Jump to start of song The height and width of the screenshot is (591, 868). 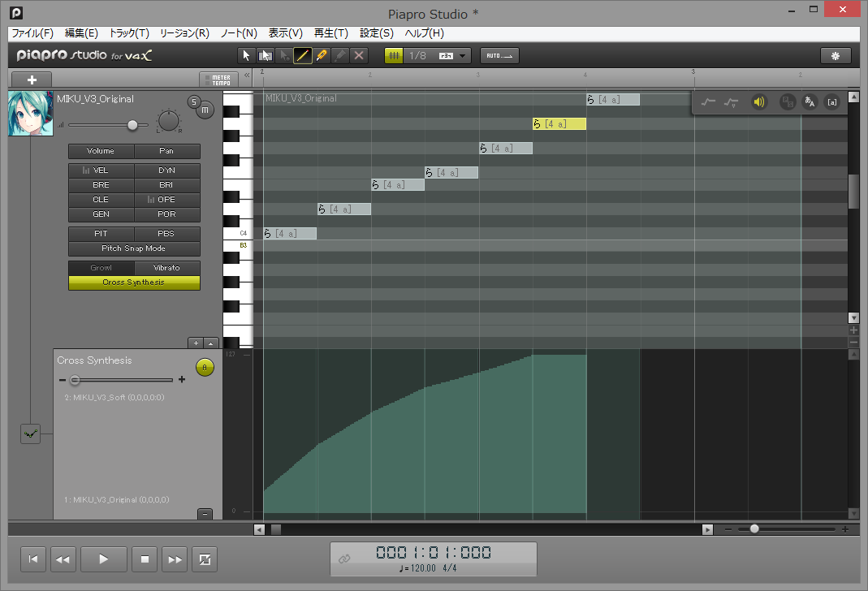point(33,559)
